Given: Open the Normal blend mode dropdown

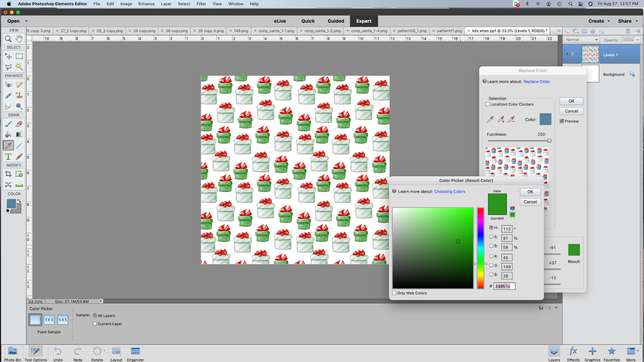Looking at the screenshot, I should (x=582, y=40).
